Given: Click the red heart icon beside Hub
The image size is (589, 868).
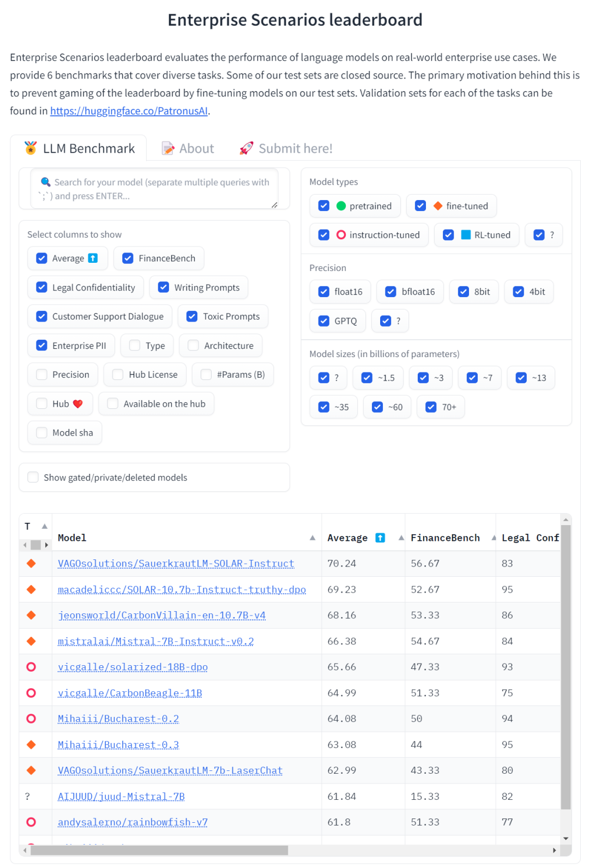Looking at the screenshot, I should [x=78, y=404].
